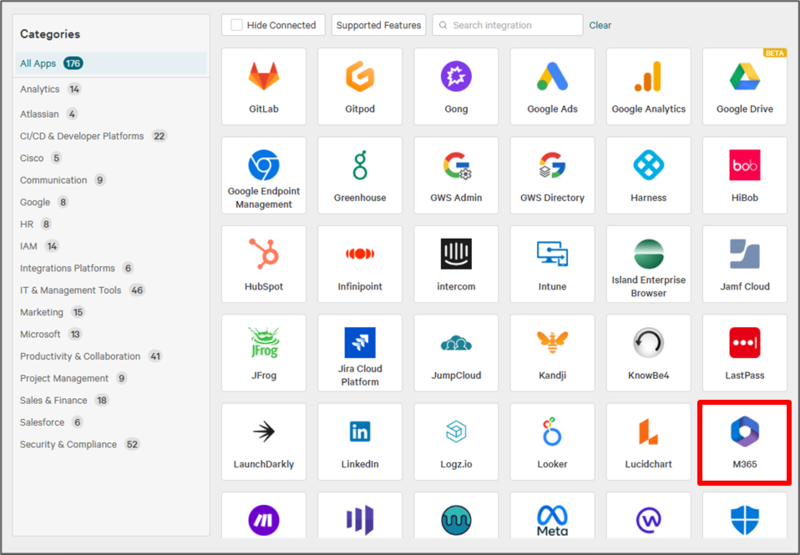This screenshot has width=800, height=555.
Task: Open the HubSpot integration
Action: [x=264, y=264]
